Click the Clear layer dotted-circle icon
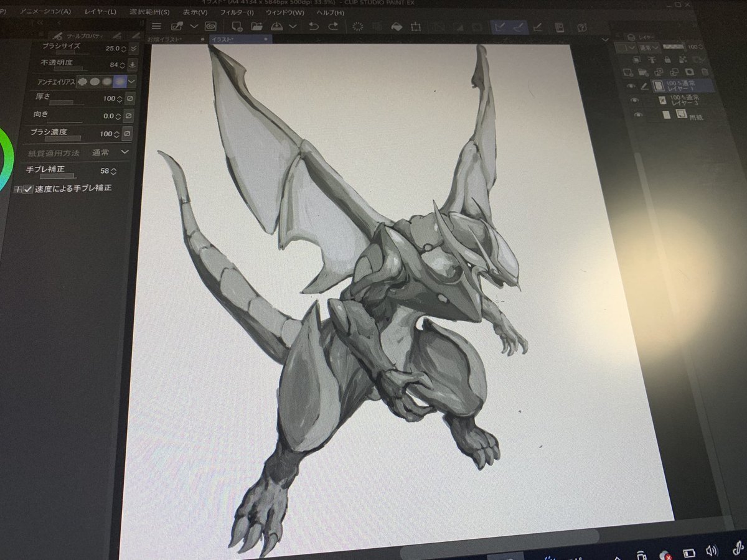Screen dimensions: 747x560 tap(358, 26)
